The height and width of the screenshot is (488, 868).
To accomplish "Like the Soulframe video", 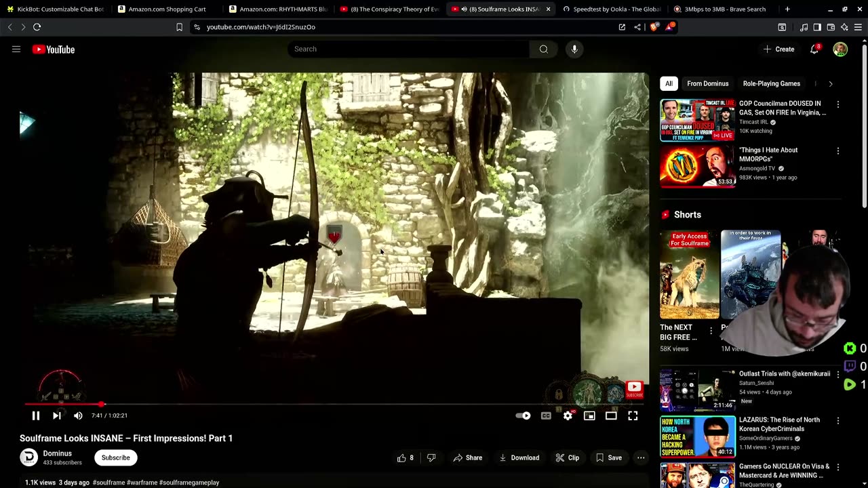I will click(406, 457).
